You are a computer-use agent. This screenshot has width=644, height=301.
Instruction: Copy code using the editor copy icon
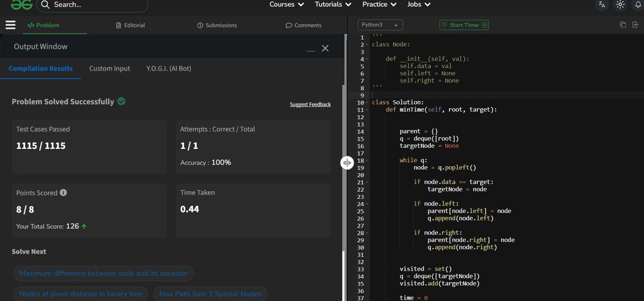[623, 25]
